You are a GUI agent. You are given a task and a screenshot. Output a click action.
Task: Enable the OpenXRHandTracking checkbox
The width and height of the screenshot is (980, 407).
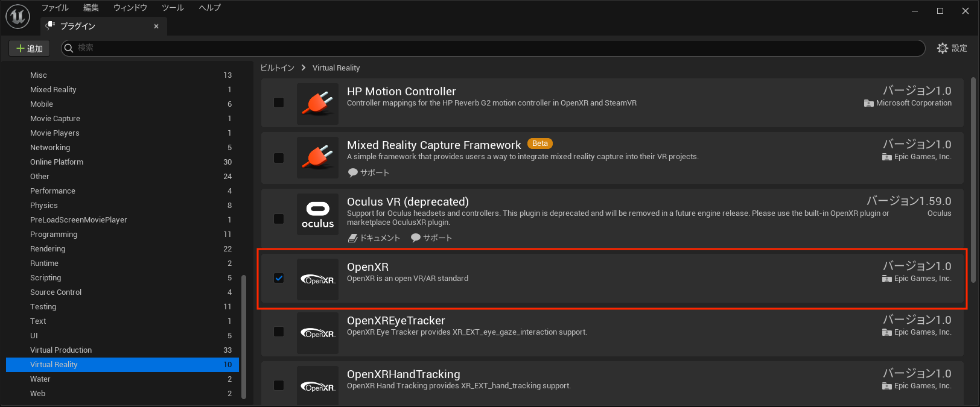tap(279, 385)
